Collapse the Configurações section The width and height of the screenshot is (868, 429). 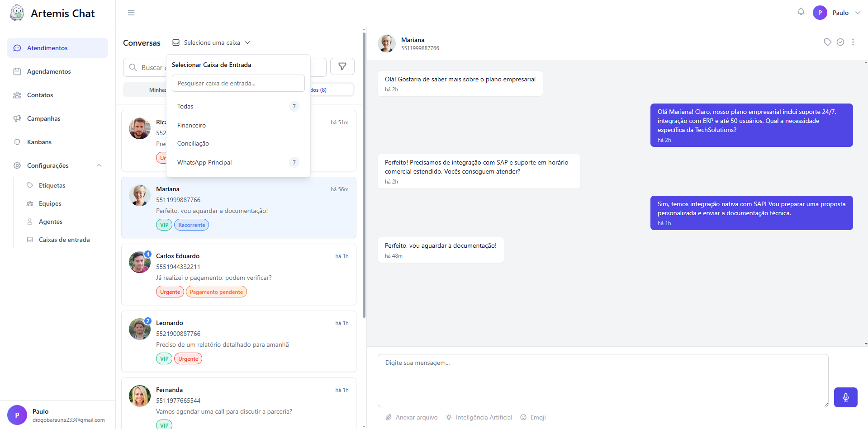pyautogui.click(x=99, y=165)
